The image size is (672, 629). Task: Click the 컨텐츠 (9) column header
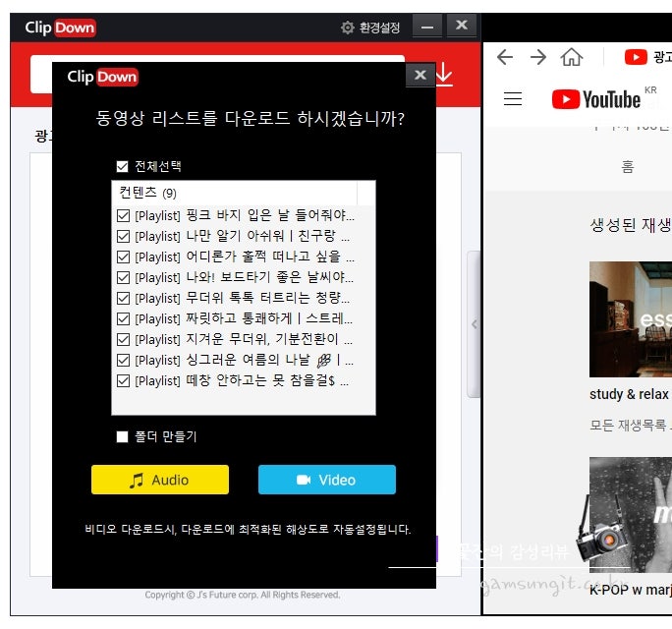coord(234,193)
